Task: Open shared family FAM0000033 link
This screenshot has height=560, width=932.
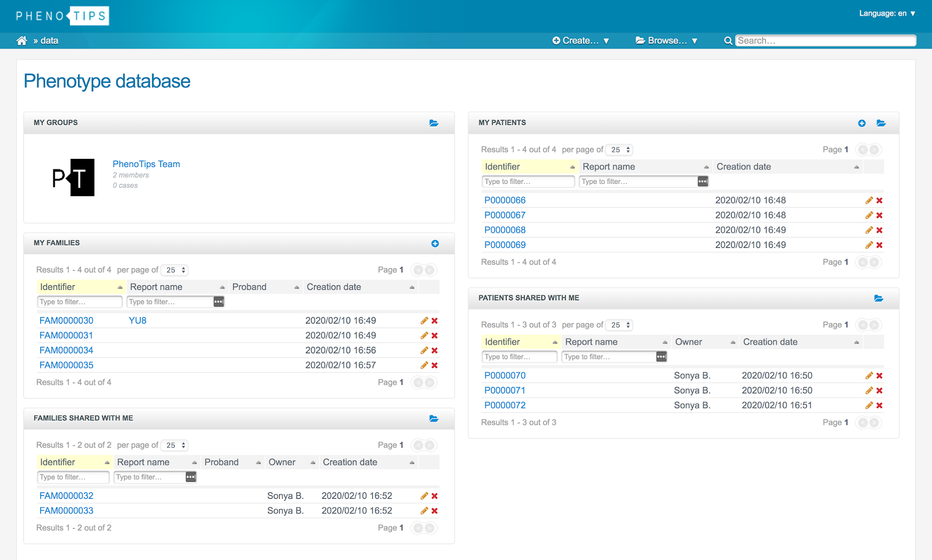Action: click(x=66, y=511)
